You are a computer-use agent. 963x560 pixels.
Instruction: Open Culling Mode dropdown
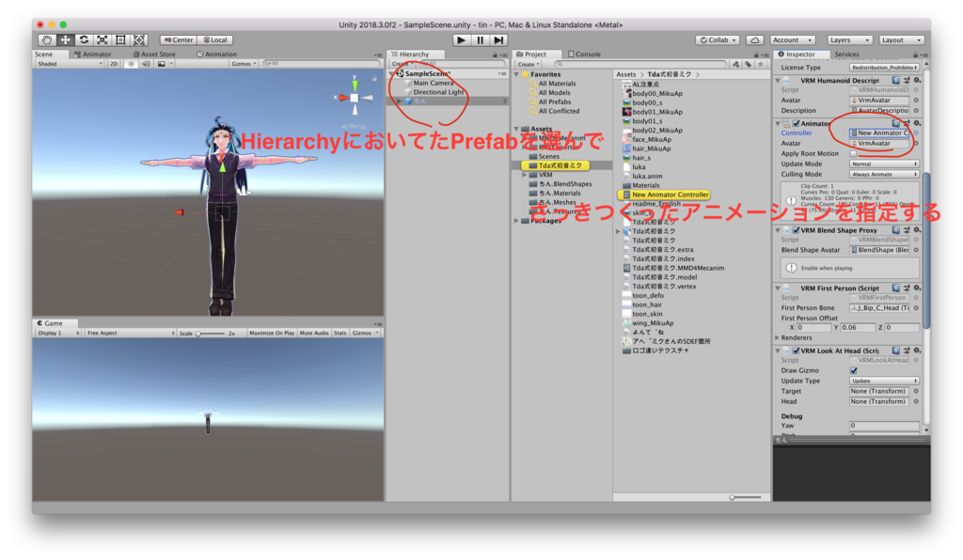[884, 174]
